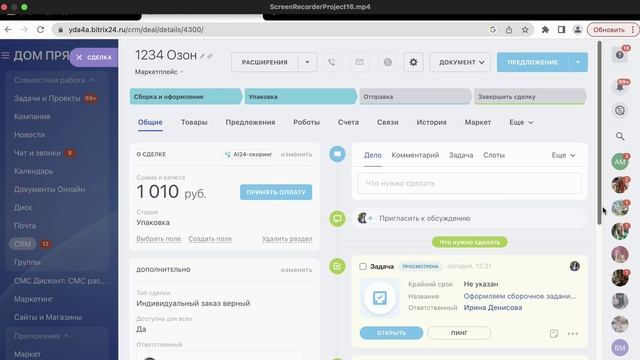Open help question mark icon

coord(620,55)
